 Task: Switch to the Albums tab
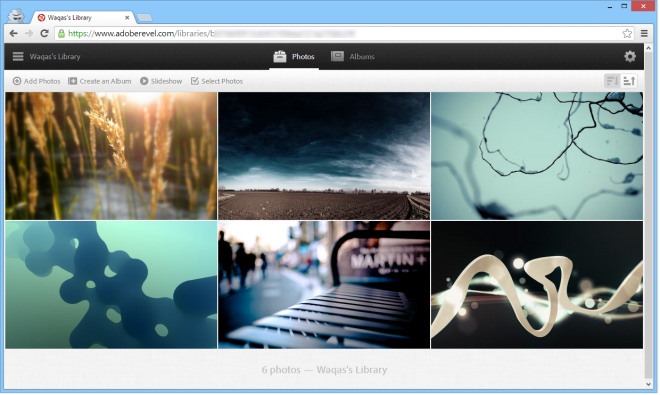tap(353, 56)
